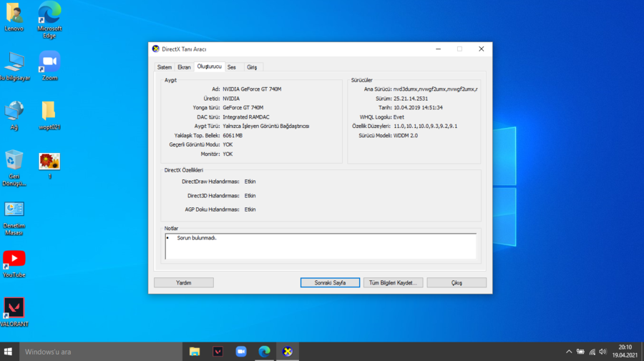The width and height of the screenshot is (644, 361).
Task: Open the Zoom desktop icon
Action: point(49,61)
